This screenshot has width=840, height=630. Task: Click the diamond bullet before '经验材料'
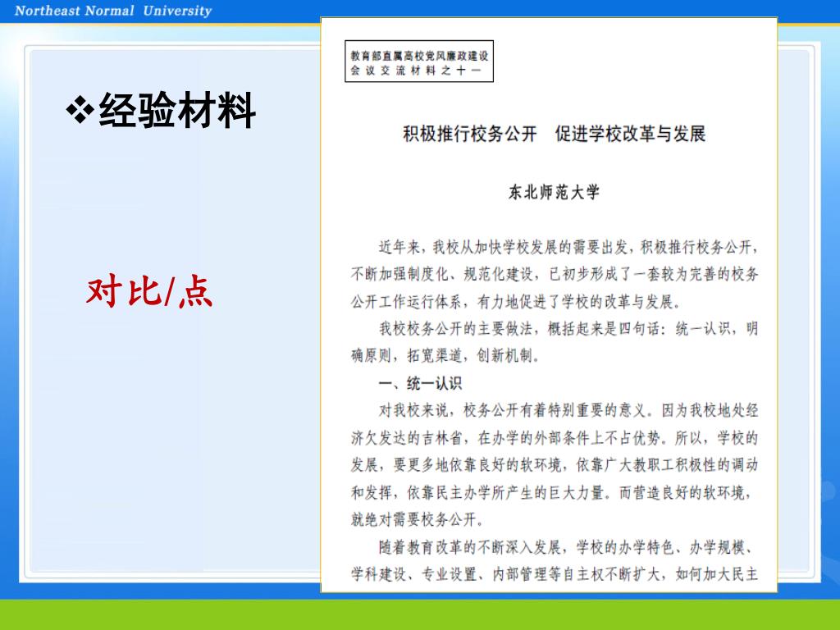80,110
